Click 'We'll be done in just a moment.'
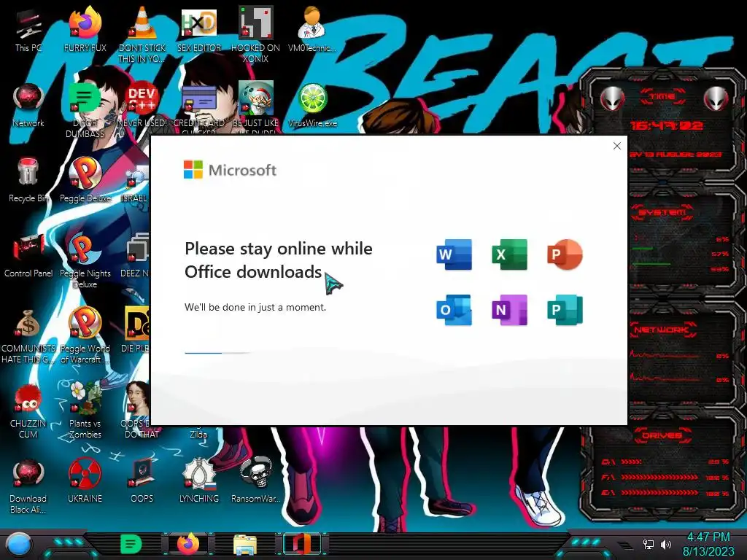 click(x=255, y=307)
